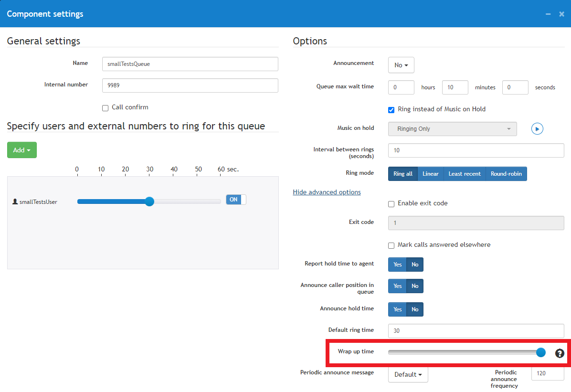This screenshot has width=571, height=392.
Task: Click the Name input field
Action: coord(190,64)
